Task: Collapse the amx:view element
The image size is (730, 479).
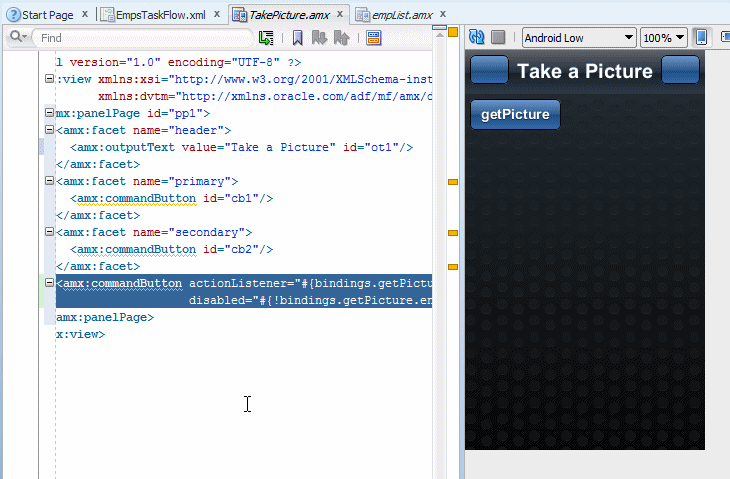Action: pyautogui.click(x=49, y=78)
